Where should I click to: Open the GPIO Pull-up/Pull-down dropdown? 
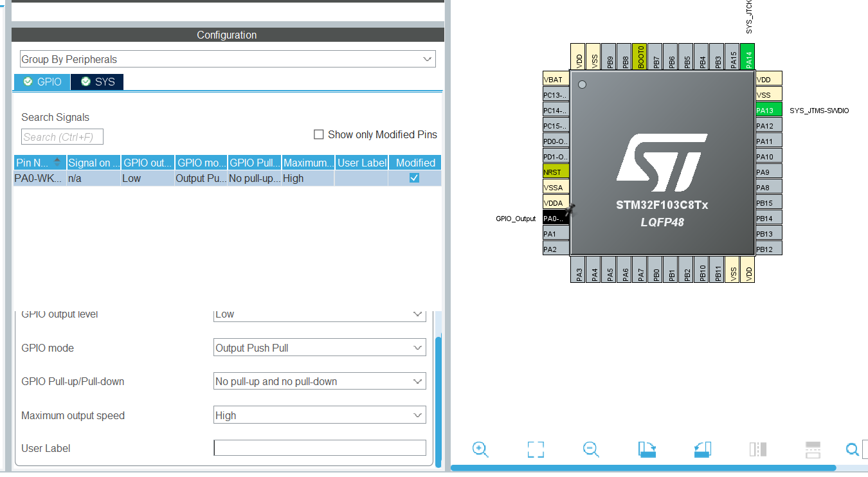320,381
